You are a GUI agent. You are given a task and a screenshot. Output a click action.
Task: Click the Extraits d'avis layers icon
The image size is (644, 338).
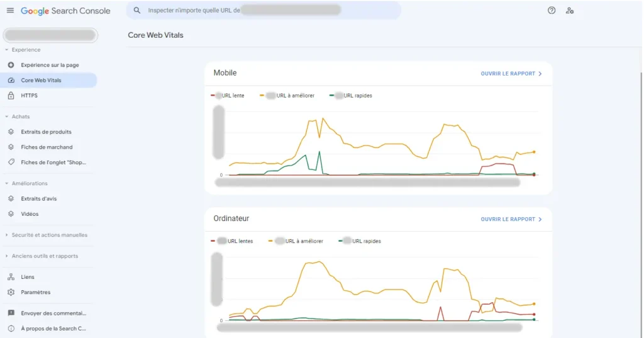click(11, 199)
